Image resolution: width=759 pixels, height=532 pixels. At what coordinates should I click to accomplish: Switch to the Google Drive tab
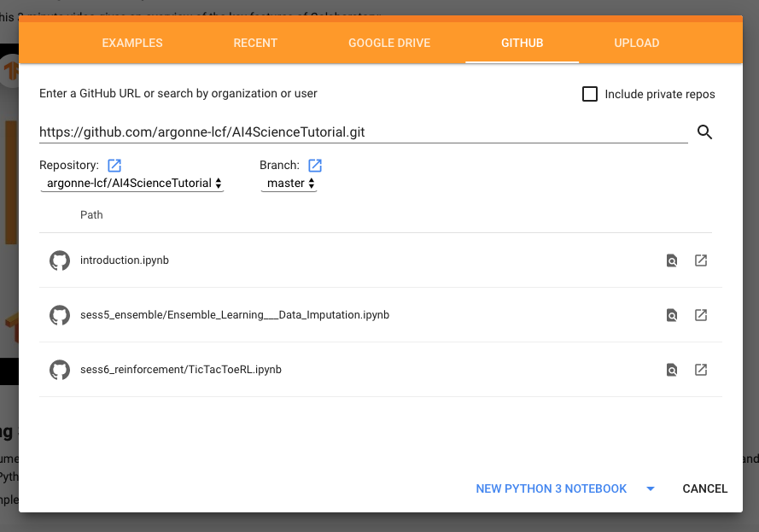point(389,43)
